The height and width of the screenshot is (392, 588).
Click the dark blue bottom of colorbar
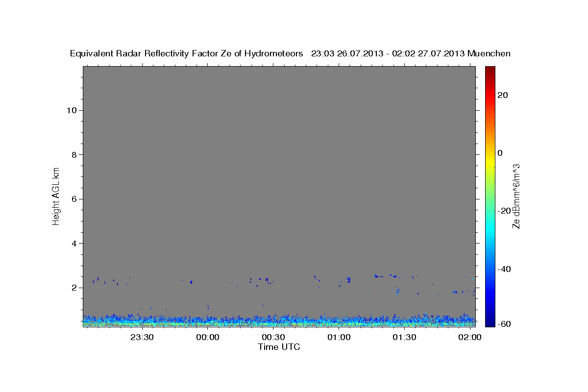pos(490,322)
